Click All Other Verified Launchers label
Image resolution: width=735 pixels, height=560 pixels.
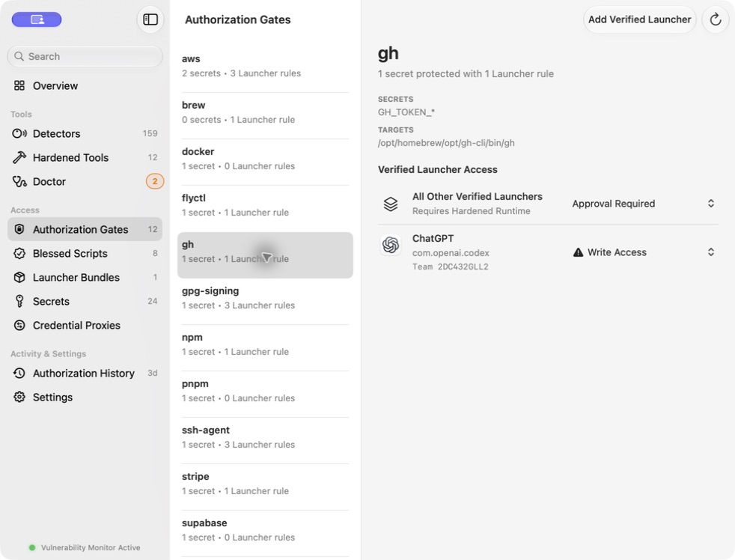[x=478, y=196]
